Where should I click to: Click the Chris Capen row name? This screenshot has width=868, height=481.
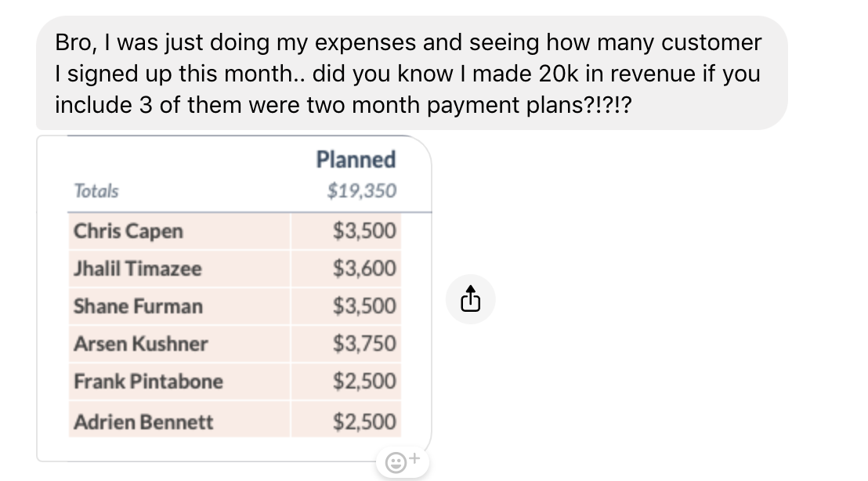(x=128, y=231)
